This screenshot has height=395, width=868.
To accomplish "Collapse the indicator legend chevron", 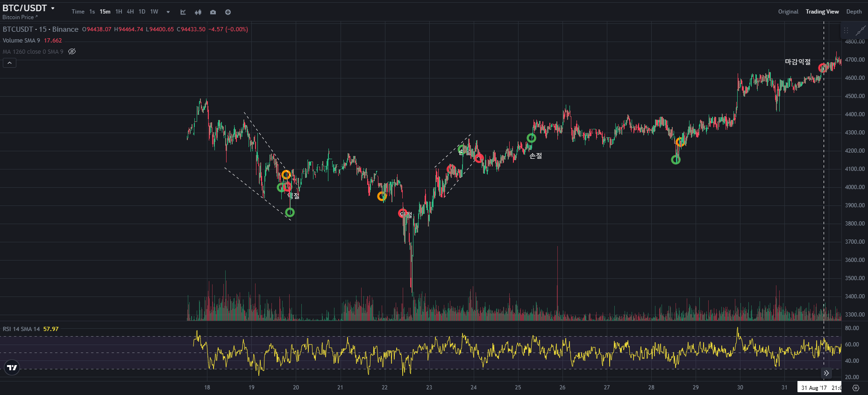I will click(9, 63).
